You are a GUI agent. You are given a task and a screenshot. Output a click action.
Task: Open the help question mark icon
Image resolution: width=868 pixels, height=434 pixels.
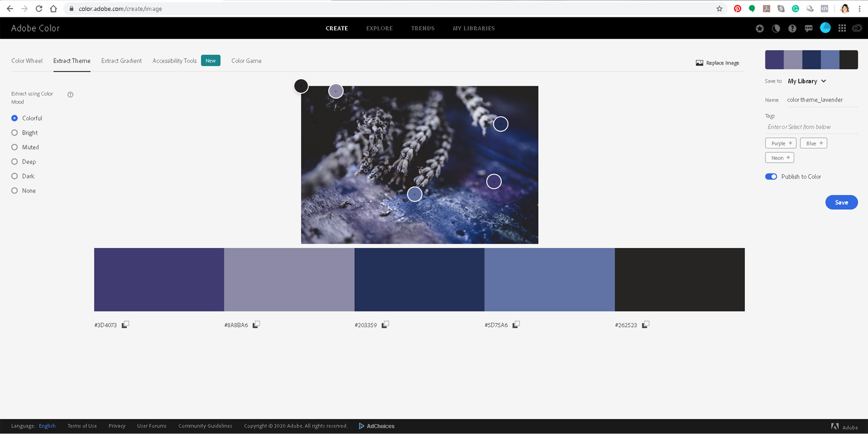[x=792, y=28]
